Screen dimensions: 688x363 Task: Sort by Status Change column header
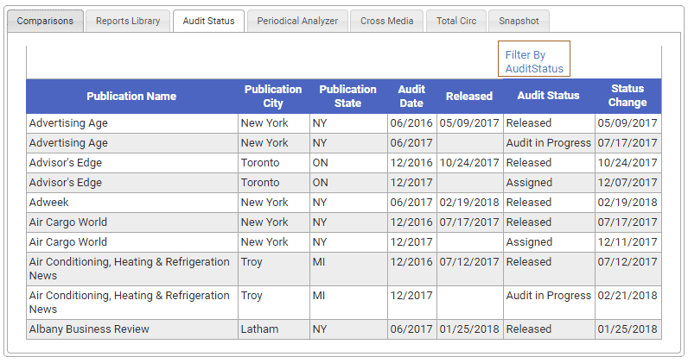click(x=627, y=95)
